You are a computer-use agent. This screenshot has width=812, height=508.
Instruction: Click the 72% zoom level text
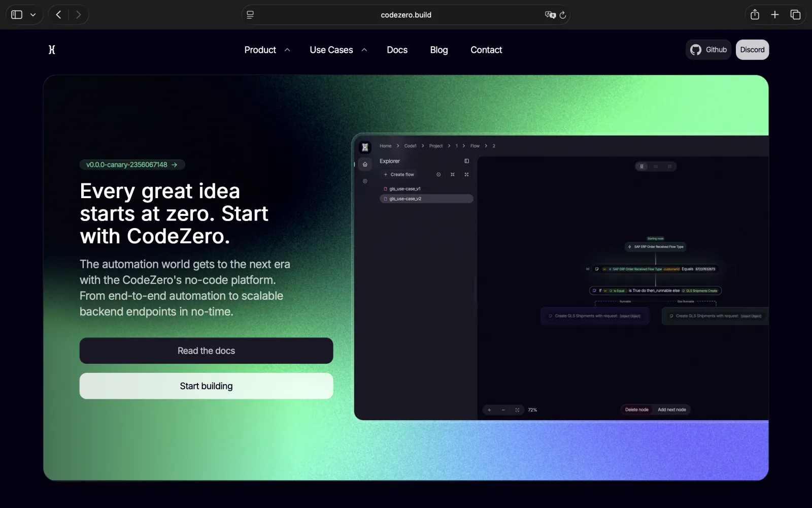pos(532,410)
